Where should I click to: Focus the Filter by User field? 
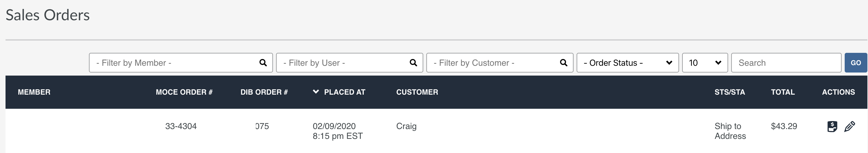tap(349, 62)
